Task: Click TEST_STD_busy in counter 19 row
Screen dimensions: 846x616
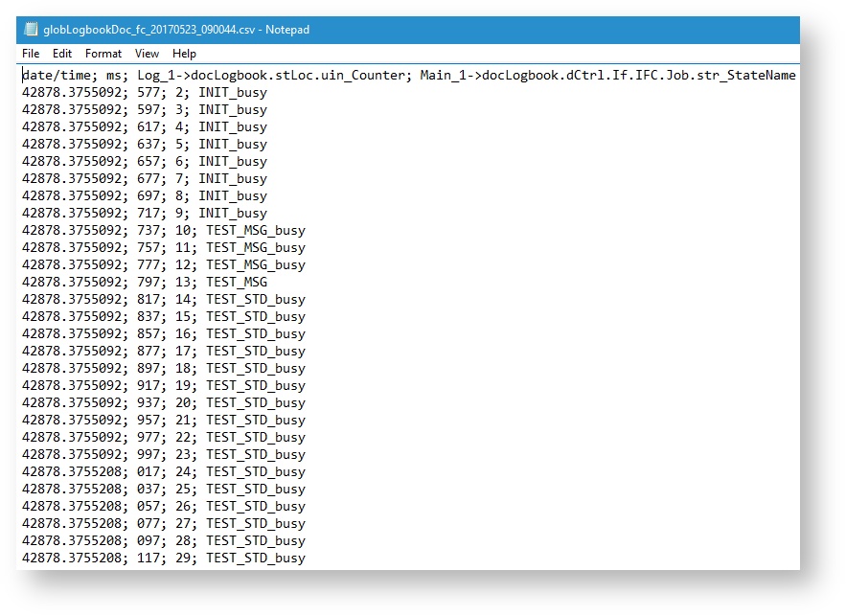Action: 256,386
